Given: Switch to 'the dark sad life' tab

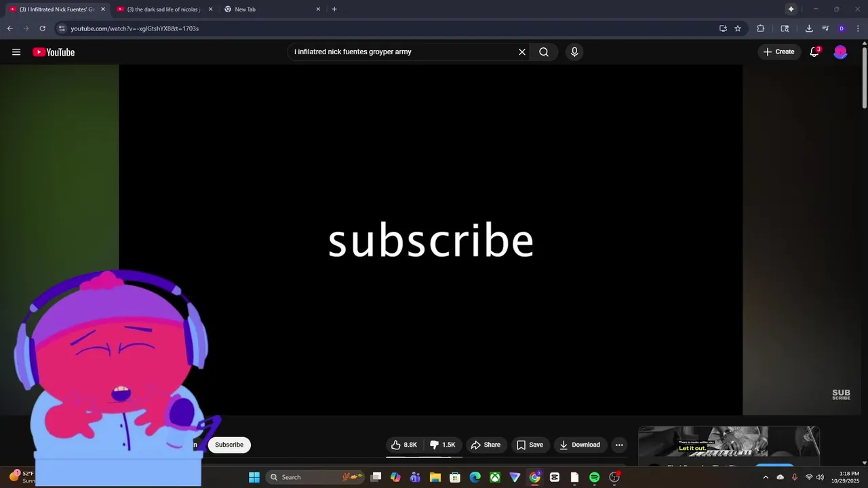Looking at the screenshot, I should coord(163,9).
